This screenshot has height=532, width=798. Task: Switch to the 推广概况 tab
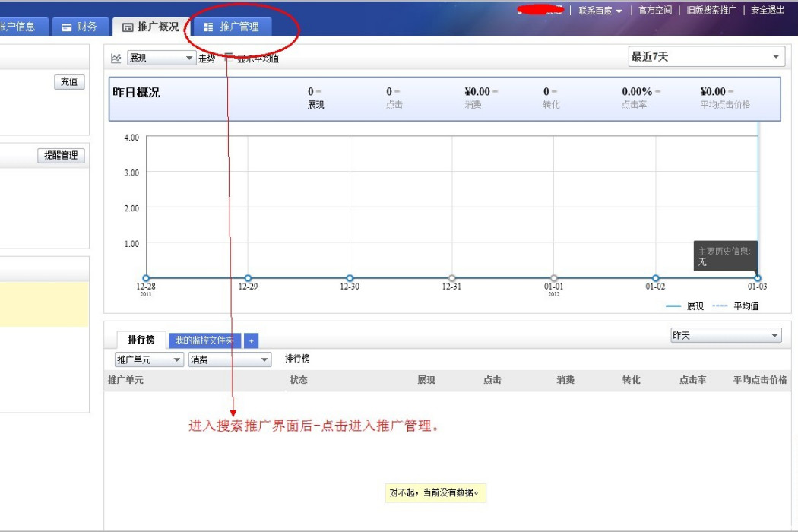click(x=150, y=27)
